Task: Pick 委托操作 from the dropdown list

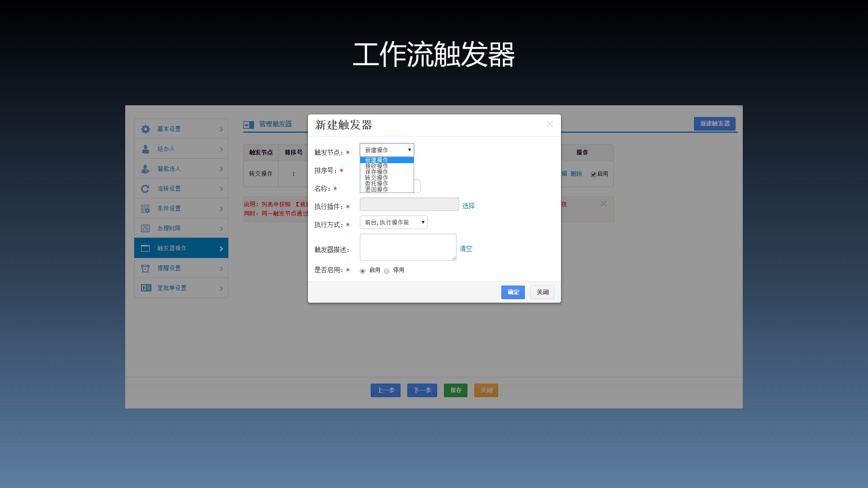Action: coord(387,183)
